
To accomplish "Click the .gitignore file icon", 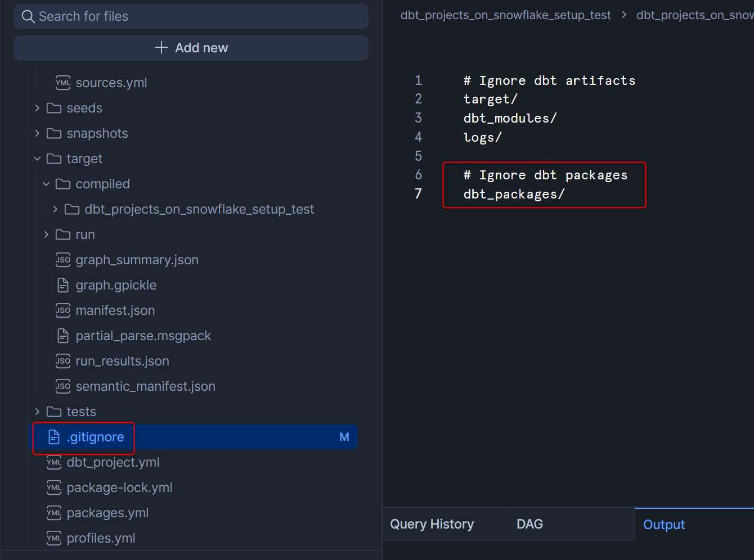I will [x=54, y=437].
